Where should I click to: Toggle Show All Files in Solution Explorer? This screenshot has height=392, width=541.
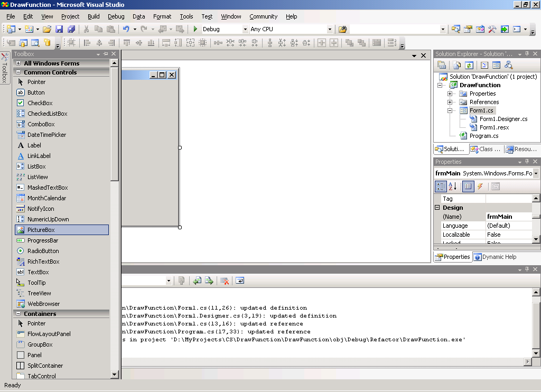[x=457, y=65]
